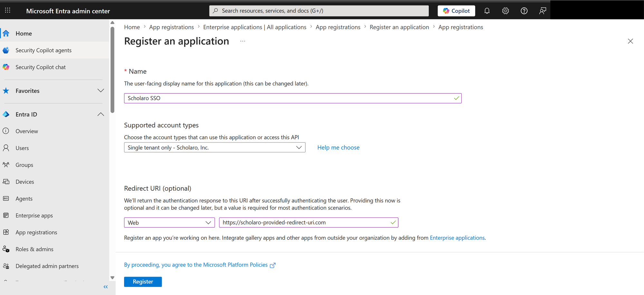Open the Microsoft Platform Policies link
This screenshot has height=295, width=644.
200,265
